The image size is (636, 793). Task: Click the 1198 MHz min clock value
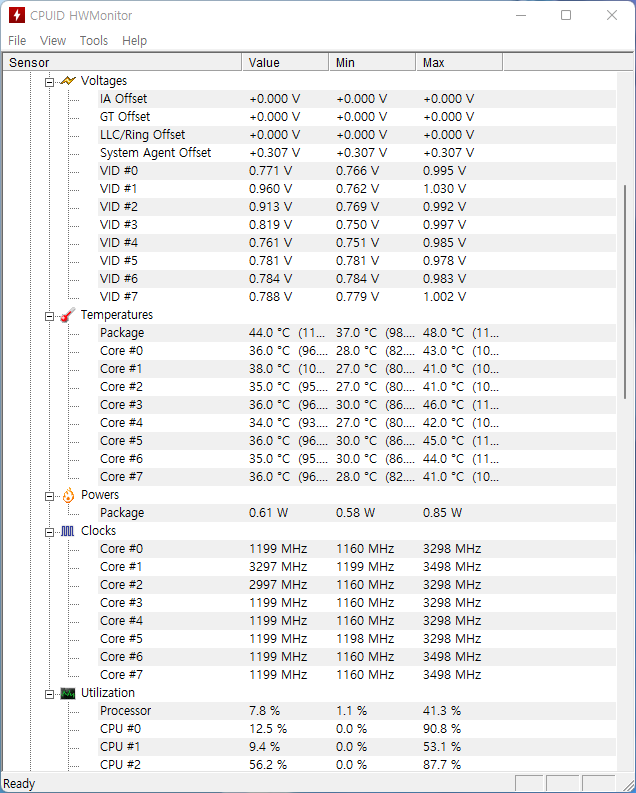click(365, 639)
